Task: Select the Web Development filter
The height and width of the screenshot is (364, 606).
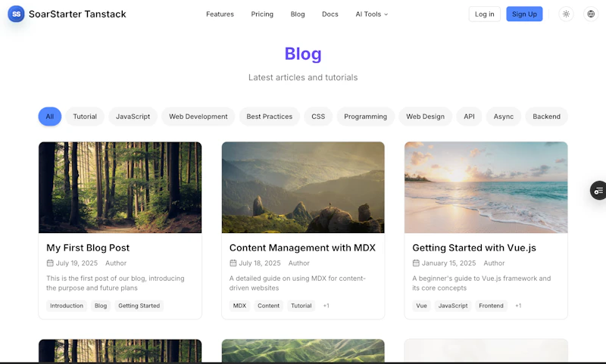Action: coord(198,117)
